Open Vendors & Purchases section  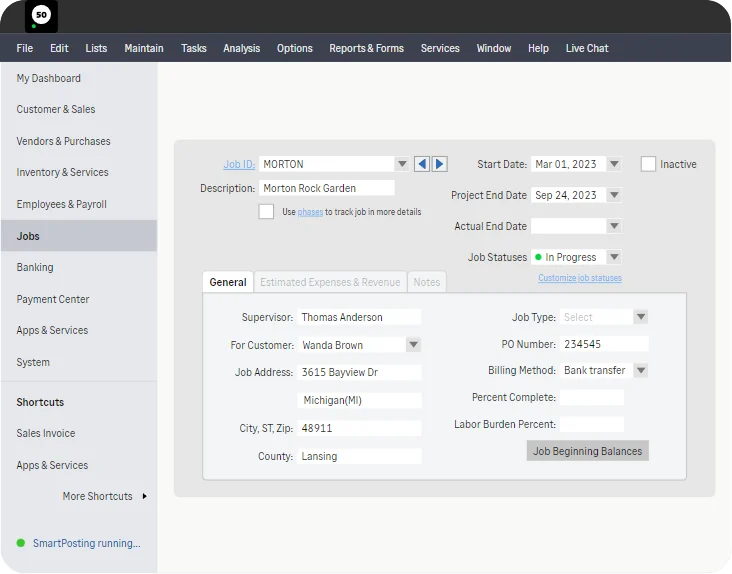[63, 141]
